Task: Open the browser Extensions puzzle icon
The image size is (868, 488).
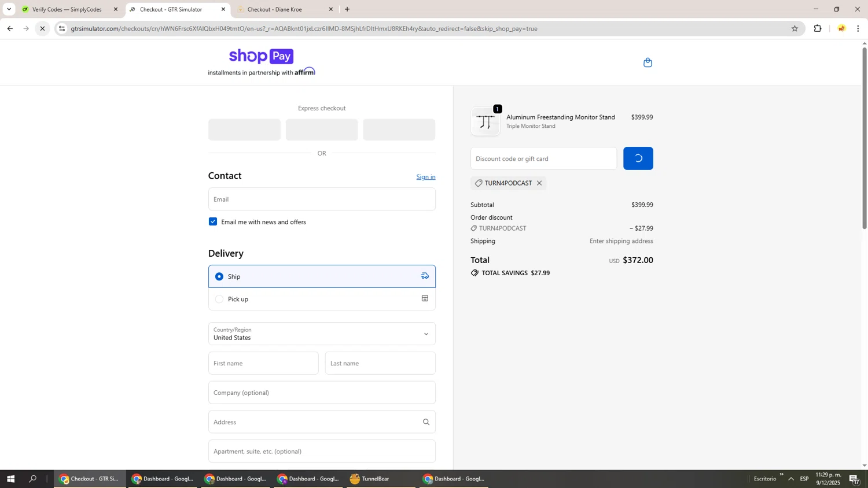Action: tap(818, 28)
